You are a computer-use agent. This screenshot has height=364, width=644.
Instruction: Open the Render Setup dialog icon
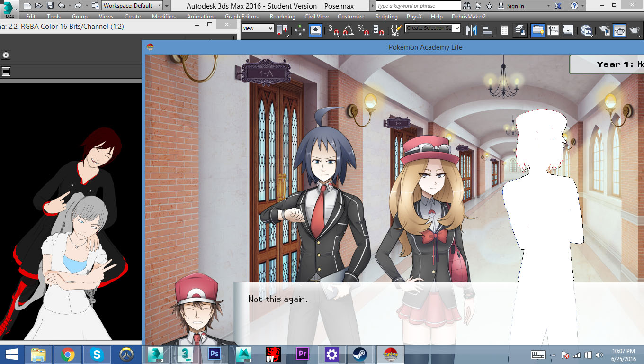[x=604, y=30]
